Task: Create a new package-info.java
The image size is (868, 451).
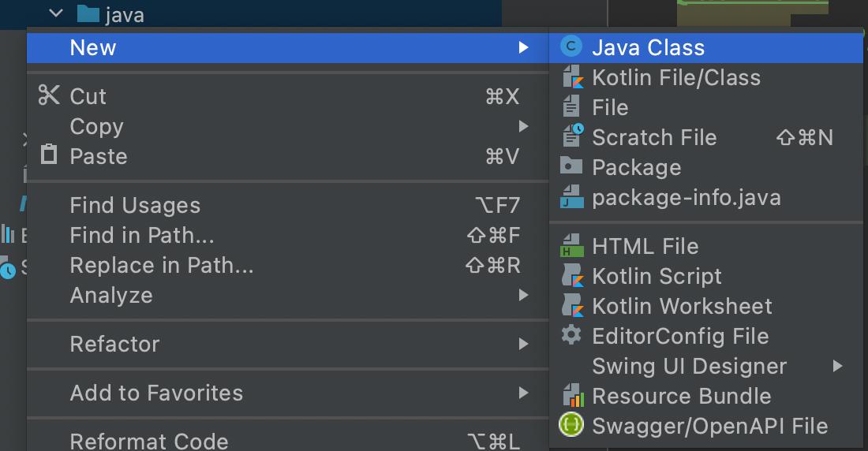Action: click(705, 198)
